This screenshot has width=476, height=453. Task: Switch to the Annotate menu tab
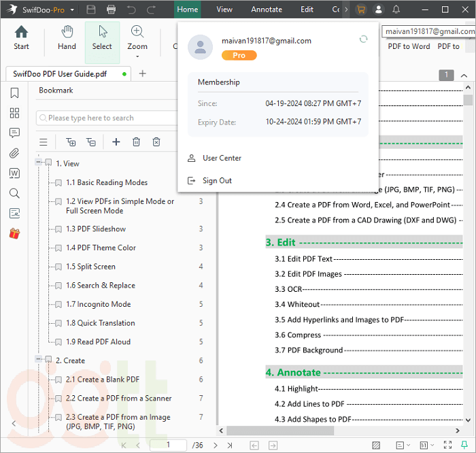(267, 10)
